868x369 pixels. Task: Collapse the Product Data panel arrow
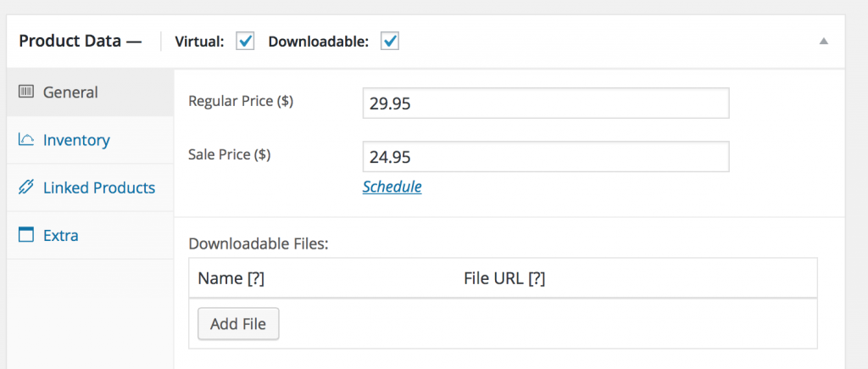click(824, 42)
